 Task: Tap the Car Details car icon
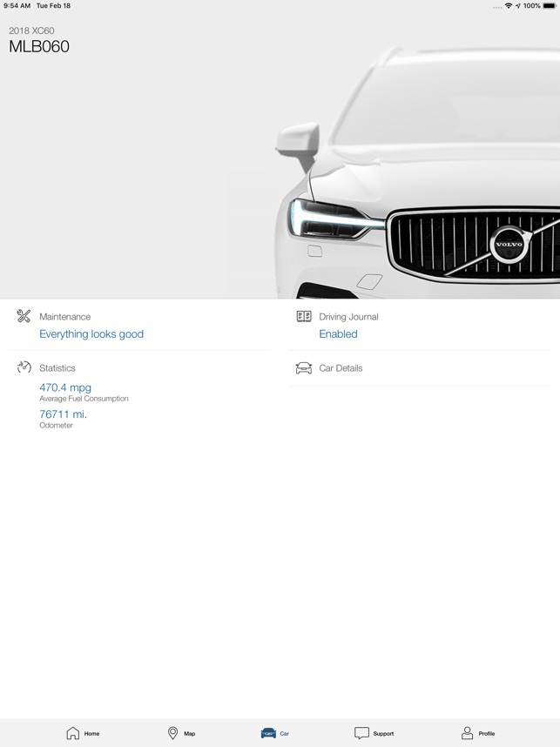click(x=304, y=367)
